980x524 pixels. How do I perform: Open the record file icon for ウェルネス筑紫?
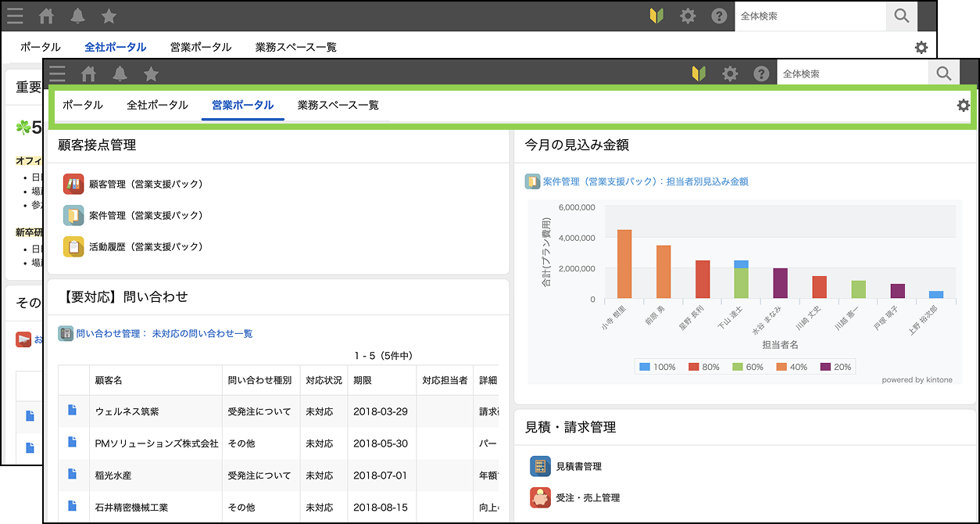[x=73, y=411]
